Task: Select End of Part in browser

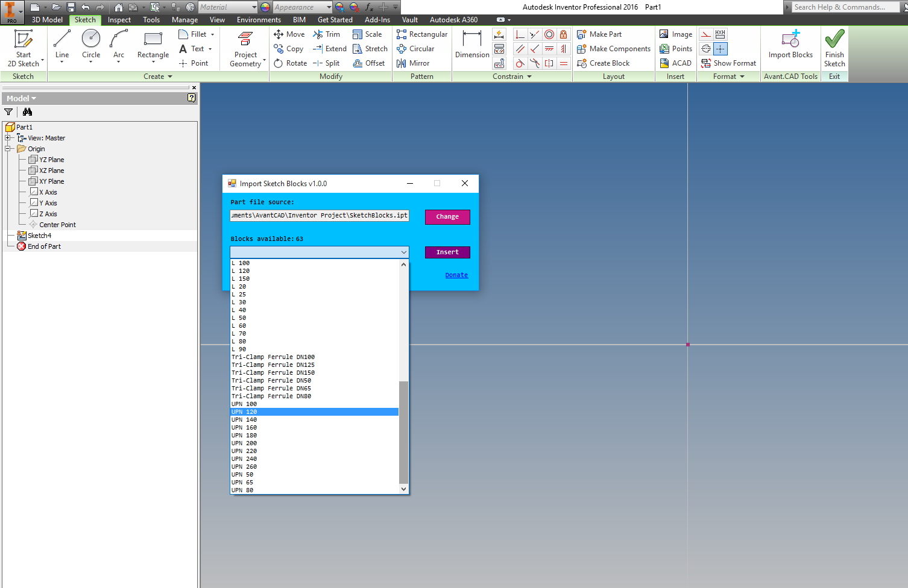Action: (45, 246)
